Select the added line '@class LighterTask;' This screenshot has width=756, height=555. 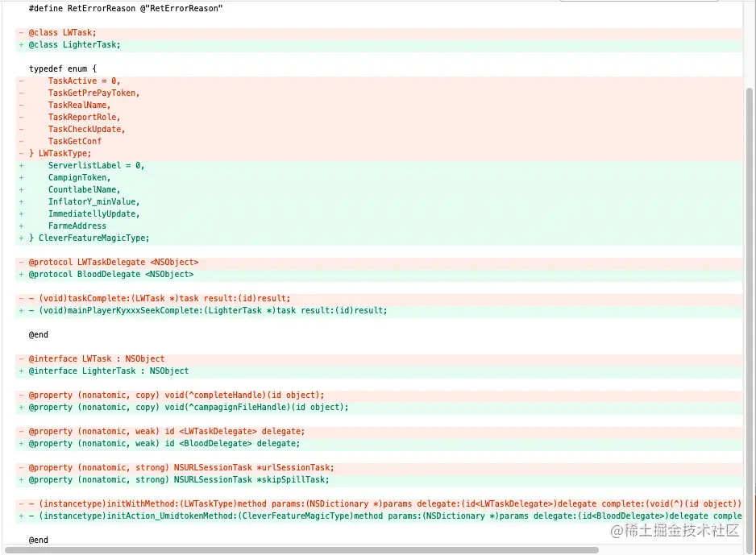(379, 45)
